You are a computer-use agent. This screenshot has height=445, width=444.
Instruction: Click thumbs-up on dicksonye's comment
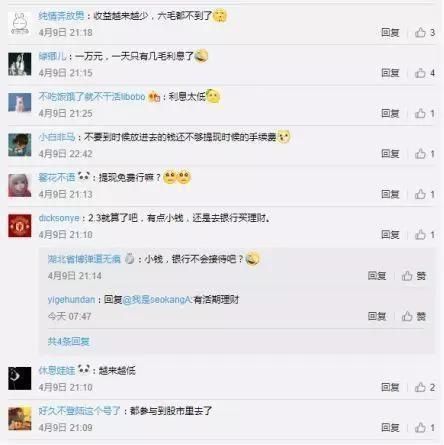click(425, 235)
